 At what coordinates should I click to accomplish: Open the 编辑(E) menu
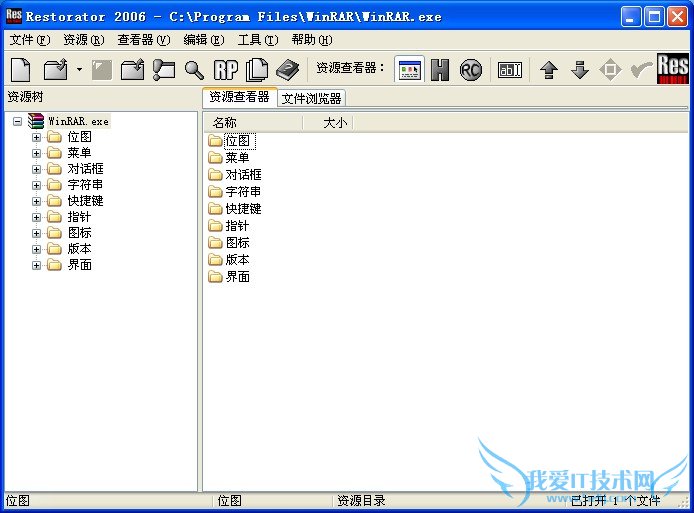click(204, 40)
